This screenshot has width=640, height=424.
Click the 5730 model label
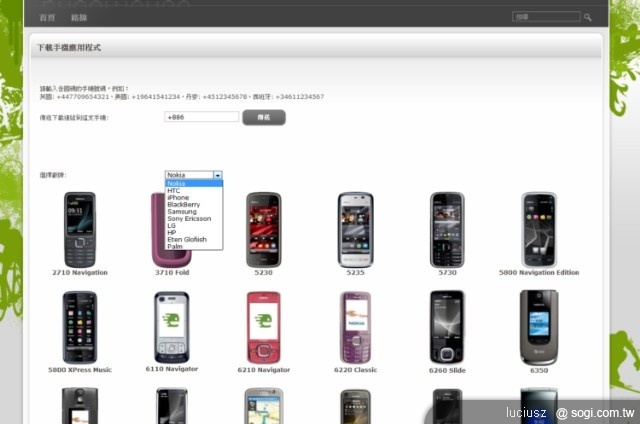pos(447,273)
